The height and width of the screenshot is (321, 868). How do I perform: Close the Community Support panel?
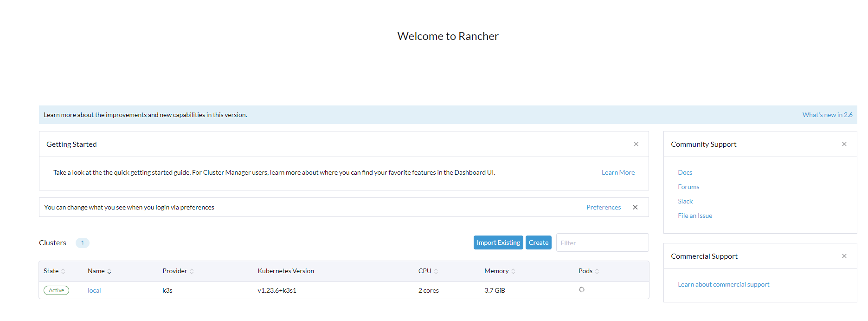pyautogui.click(x=844, y=144)
